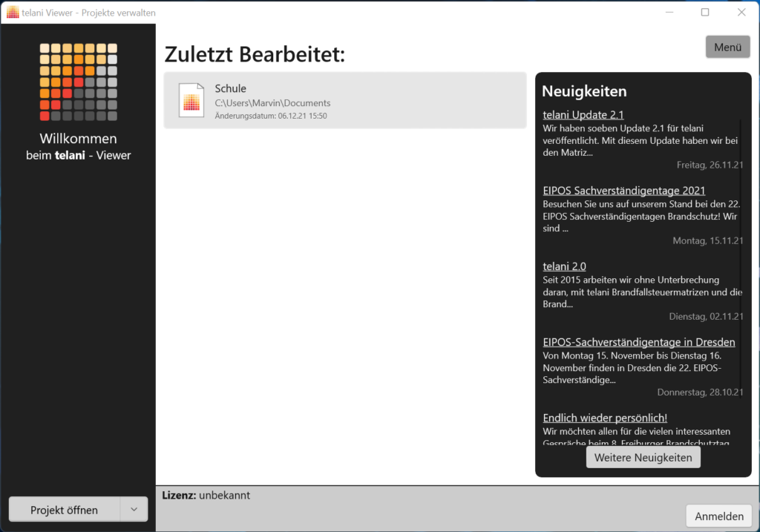Open the telani 2.0 news link
Screen dimensions: 760x532
click(x=564, y=266)
